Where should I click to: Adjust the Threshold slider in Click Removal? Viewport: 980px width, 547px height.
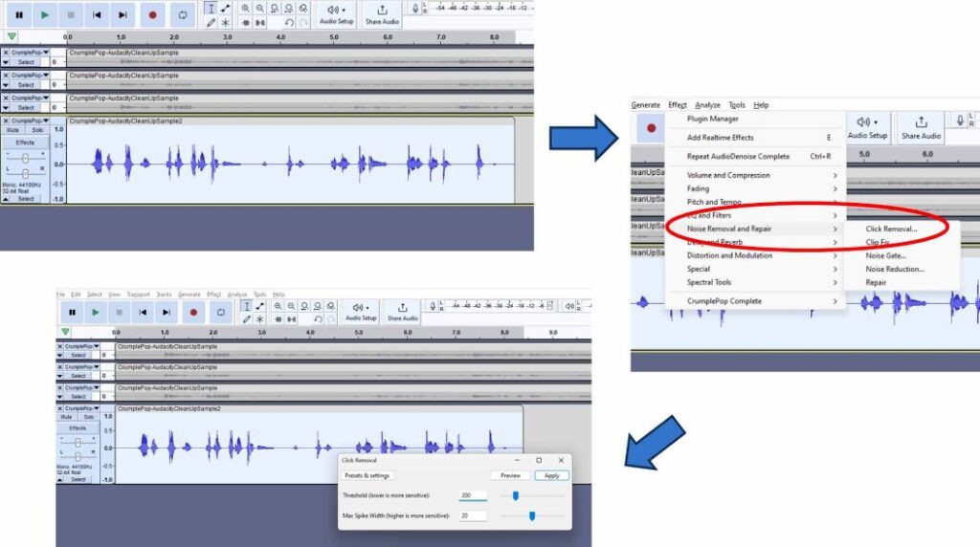coord(516,495)
